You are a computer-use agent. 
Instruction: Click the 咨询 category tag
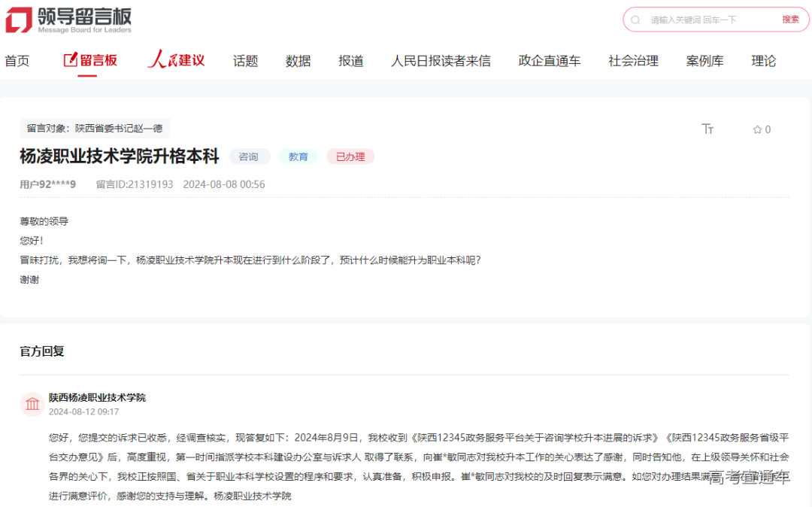250,156
